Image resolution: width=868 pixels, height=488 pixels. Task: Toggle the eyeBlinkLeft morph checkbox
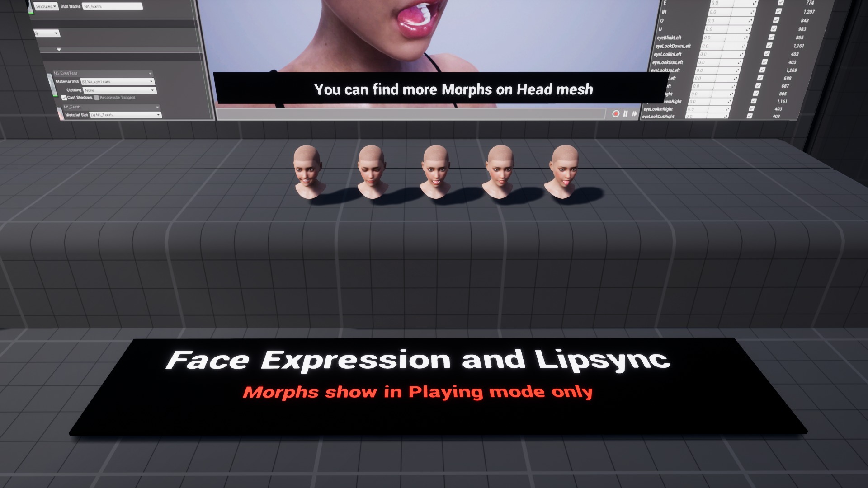pos(772,38)
